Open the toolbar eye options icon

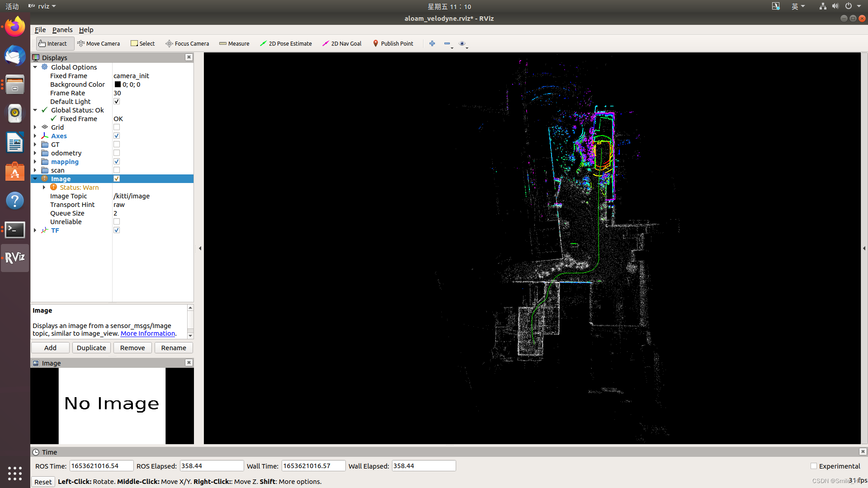click(x=462, y=44)
